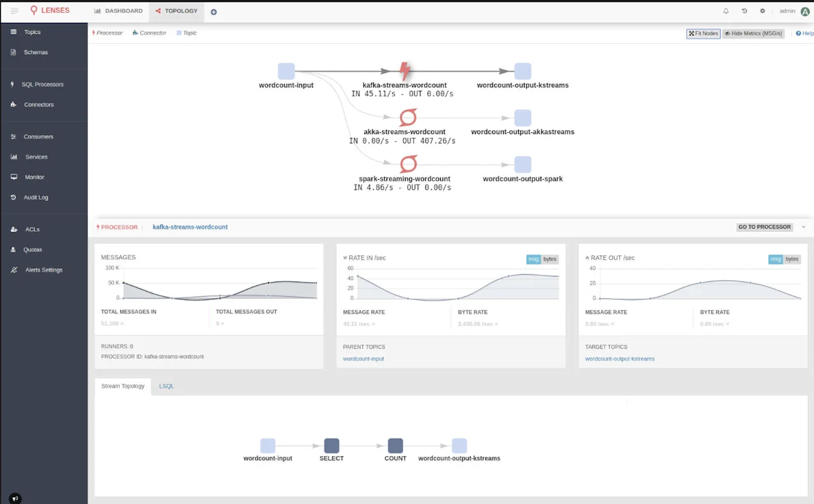Viewport: 814px width, 504px height.
Task: Open notifications bell icon
Action: pyautogui.click(x=726, y=11)
